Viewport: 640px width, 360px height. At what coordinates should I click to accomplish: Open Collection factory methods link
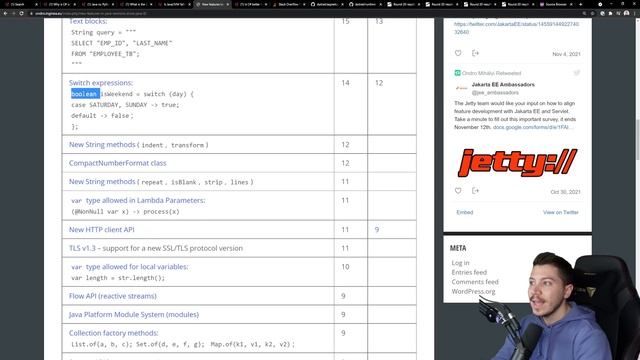point(113,333)
